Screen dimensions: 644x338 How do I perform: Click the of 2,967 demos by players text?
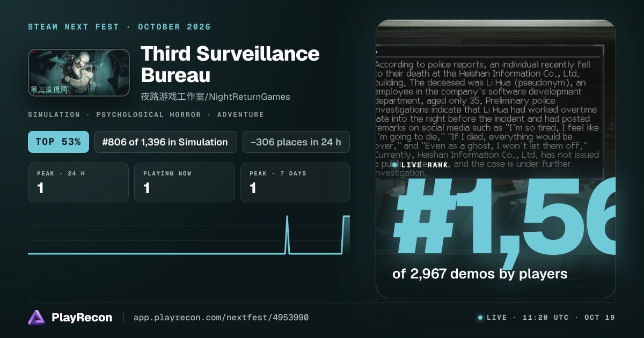click(x=480, y=274)
